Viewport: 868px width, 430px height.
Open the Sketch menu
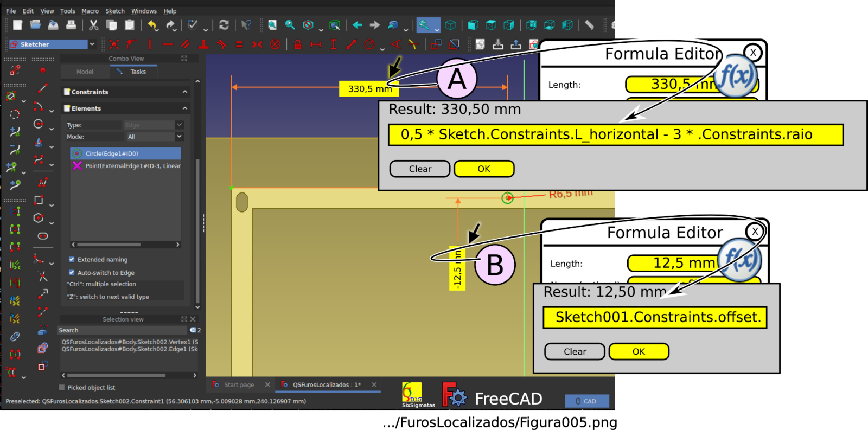tap(115, 11)
